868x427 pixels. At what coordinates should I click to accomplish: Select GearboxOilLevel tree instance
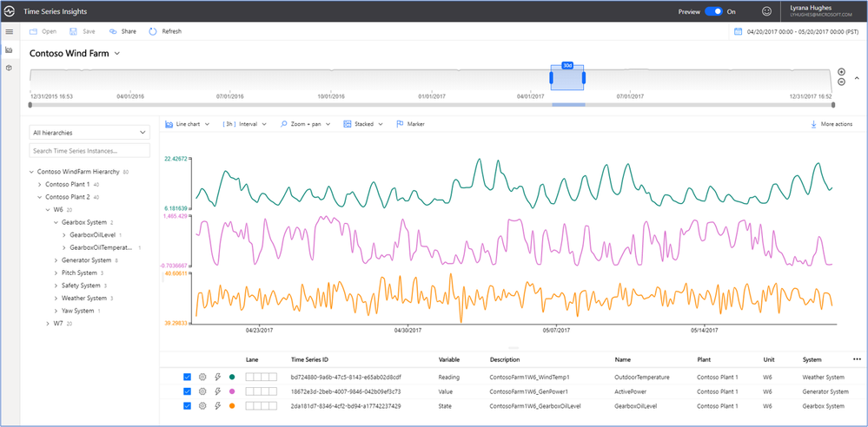point(93,235)
